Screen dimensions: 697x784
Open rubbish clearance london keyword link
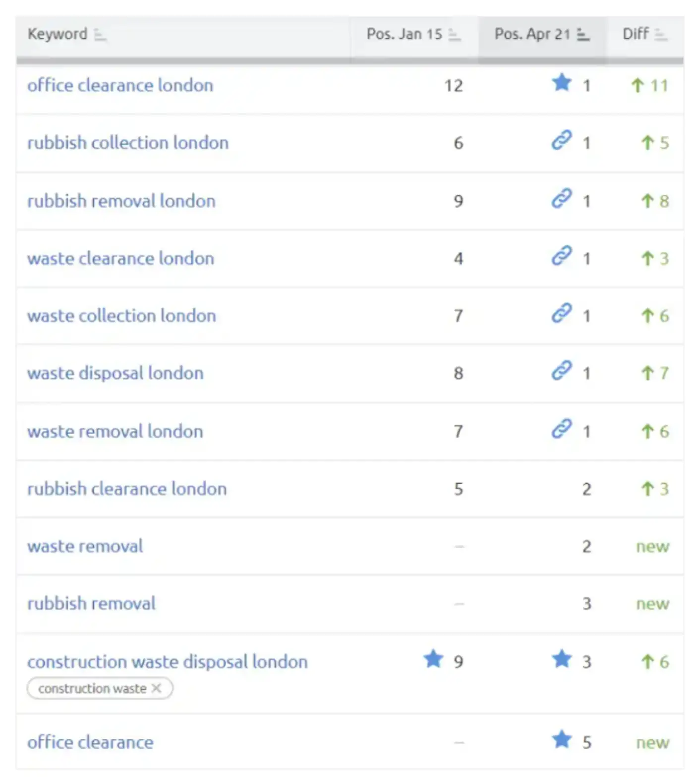click(x=127, y=489)
